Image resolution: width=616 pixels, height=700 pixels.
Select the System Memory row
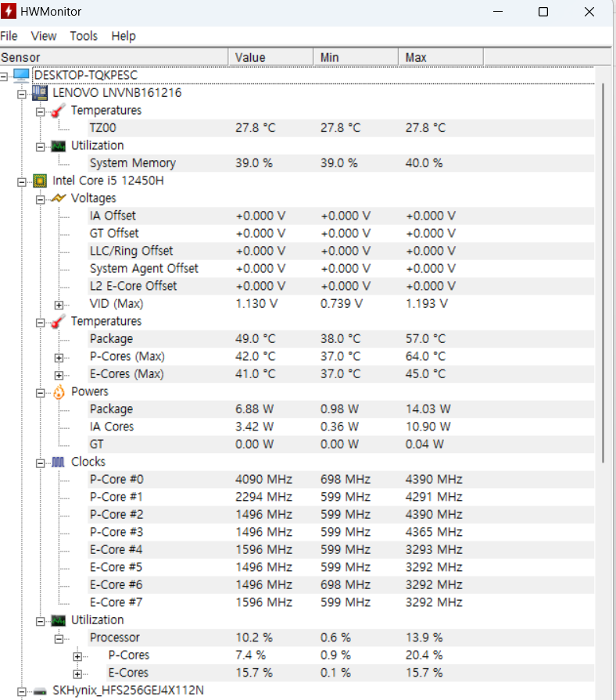pyautogui.click(x=342, y=163)
